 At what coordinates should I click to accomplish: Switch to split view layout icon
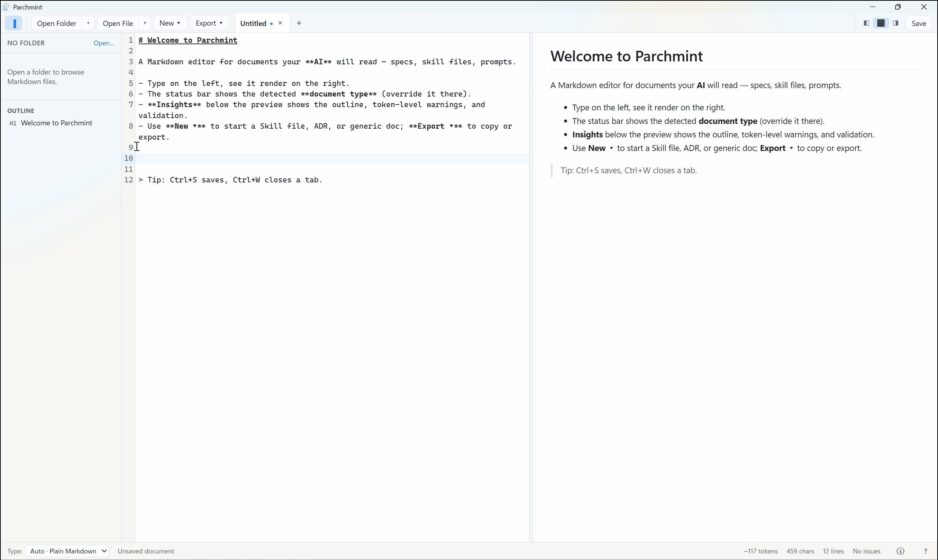click(881, 23)
